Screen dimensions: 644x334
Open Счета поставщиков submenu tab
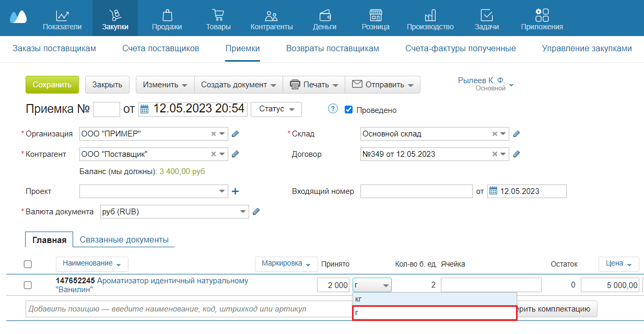tap(161, 49)
